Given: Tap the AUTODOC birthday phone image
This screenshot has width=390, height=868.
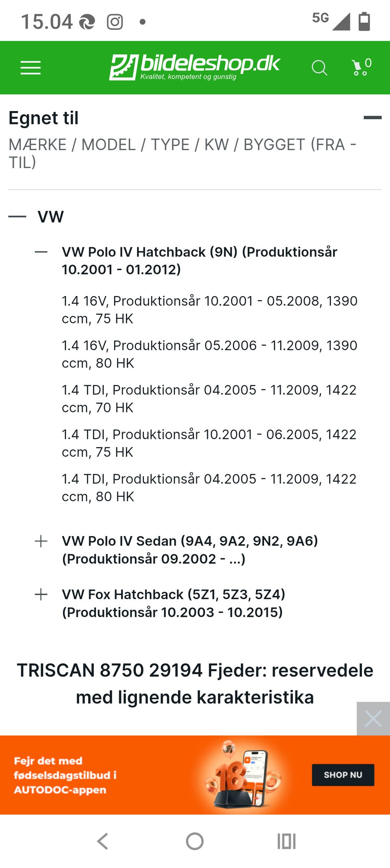Looking at the screenshot, I should (243, 774).
